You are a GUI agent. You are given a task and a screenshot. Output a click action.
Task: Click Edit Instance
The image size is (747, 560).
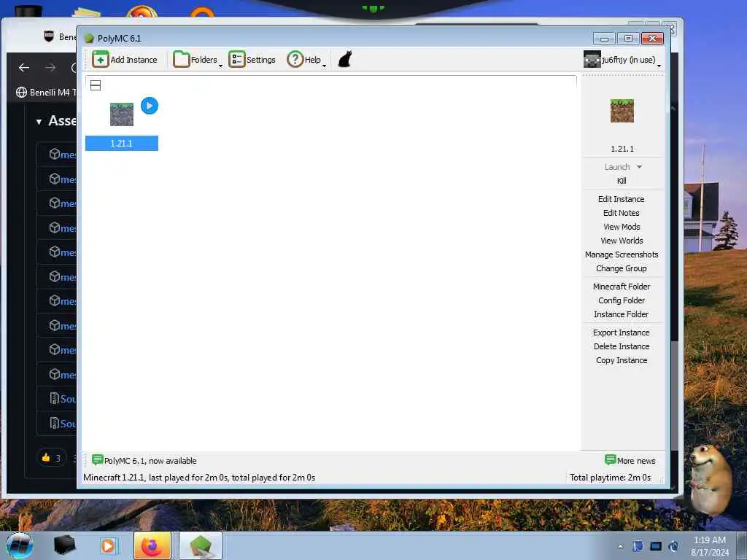coord(622,199)
